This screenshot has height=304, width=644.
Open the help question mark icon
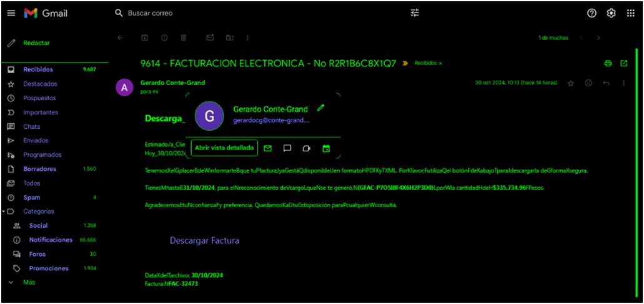point(592,13)
